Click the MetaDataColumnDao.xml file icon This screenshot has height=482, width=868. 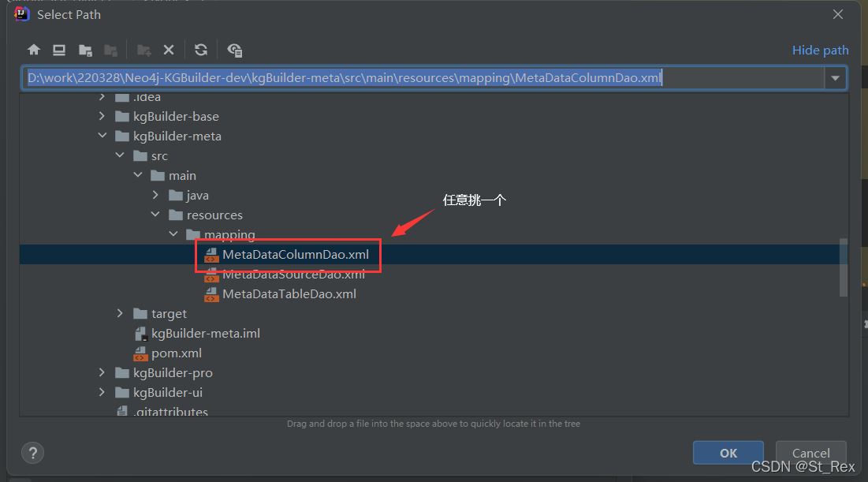click(210, 254)
